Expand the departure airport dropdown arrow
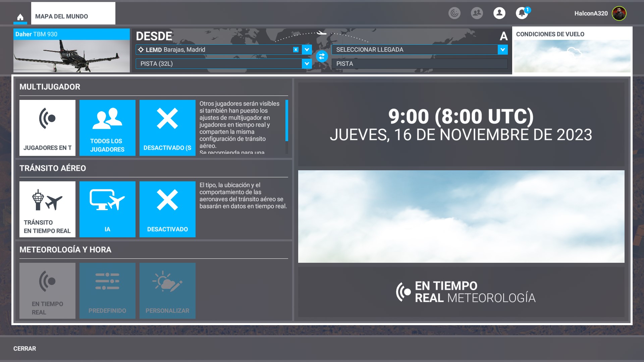This screenshot has width=644, height=362. point(307,50)
